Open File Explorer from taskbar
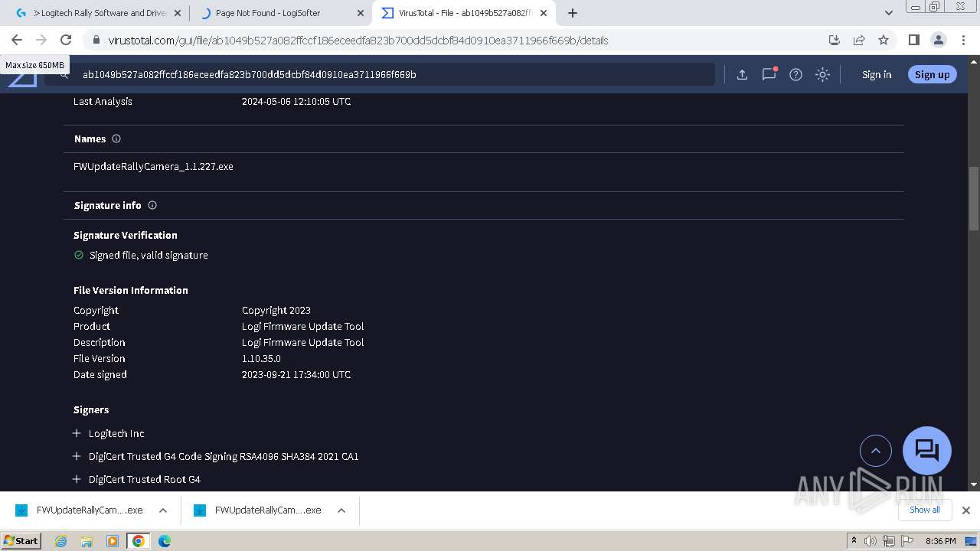The height and width of the screenshot is (551, 980). pyautogui.click(x=87, y=541)
